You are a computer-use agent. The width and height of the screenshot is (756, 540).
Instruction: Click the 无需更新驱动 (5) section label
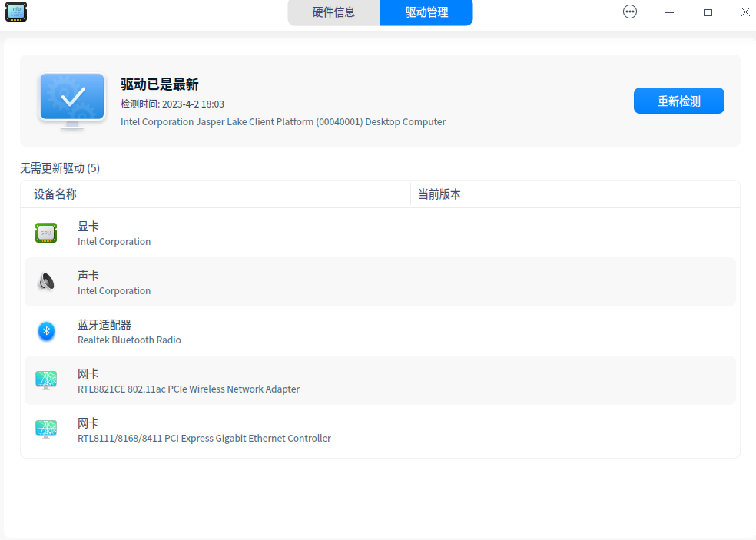[60, 168]
